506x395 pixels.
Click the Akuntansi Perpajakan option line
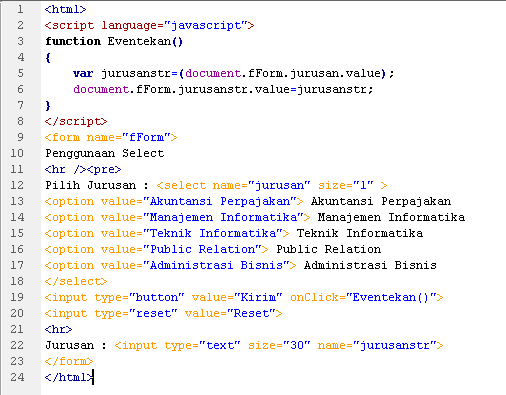[248, 201]
